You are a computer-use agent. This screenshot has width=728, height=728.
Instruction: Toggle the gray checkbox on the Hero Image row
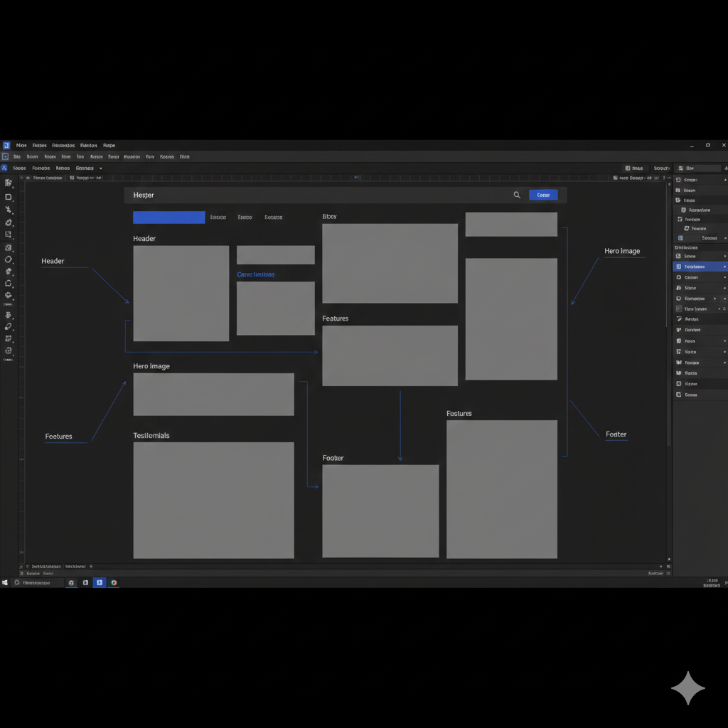point(678,309)
